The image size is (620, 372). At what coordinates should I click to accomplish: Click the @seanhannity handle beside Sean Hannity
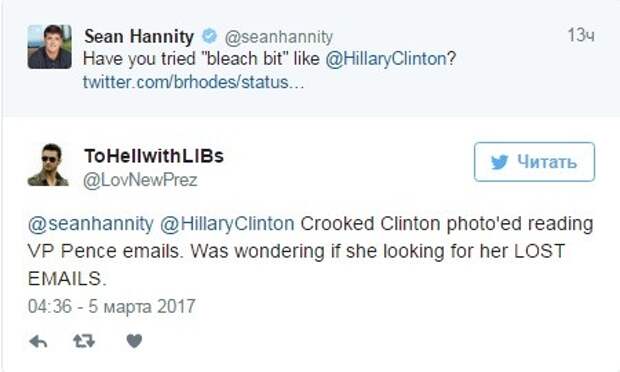279,37
